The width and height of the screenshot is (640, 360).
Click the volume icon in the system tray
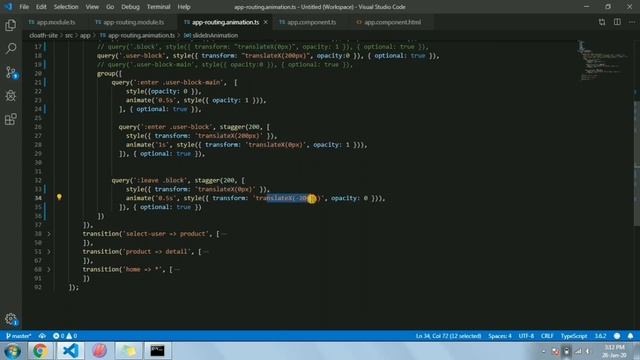click(588, 351)
